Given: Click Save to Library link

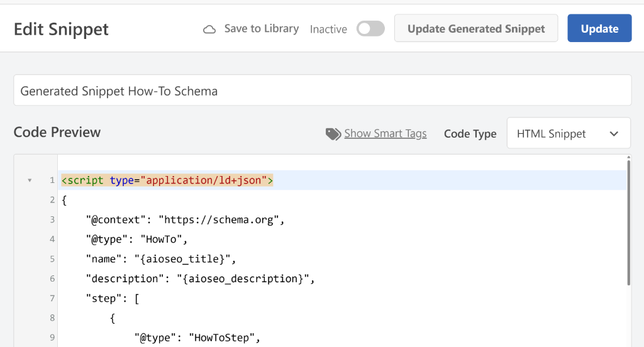Looking at the screenshot, I should click(262, 29).
